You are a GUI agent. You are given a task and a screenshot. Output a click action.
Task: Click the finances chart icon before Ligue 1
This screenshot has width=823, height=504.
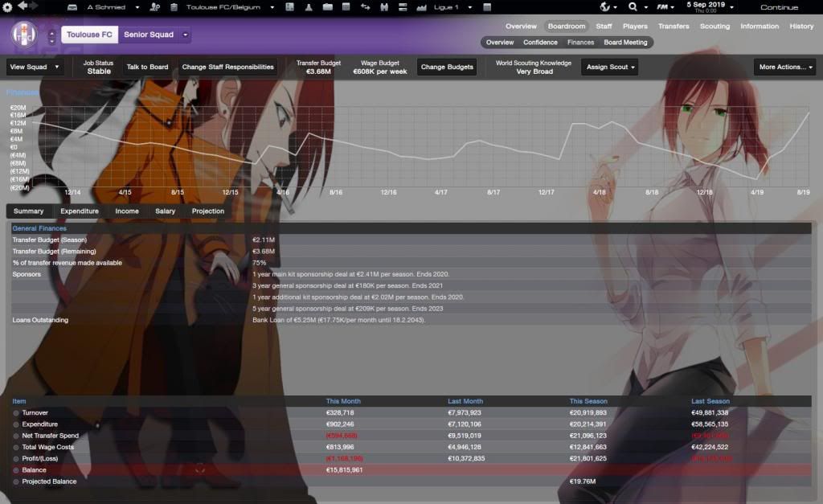[421, 7]
